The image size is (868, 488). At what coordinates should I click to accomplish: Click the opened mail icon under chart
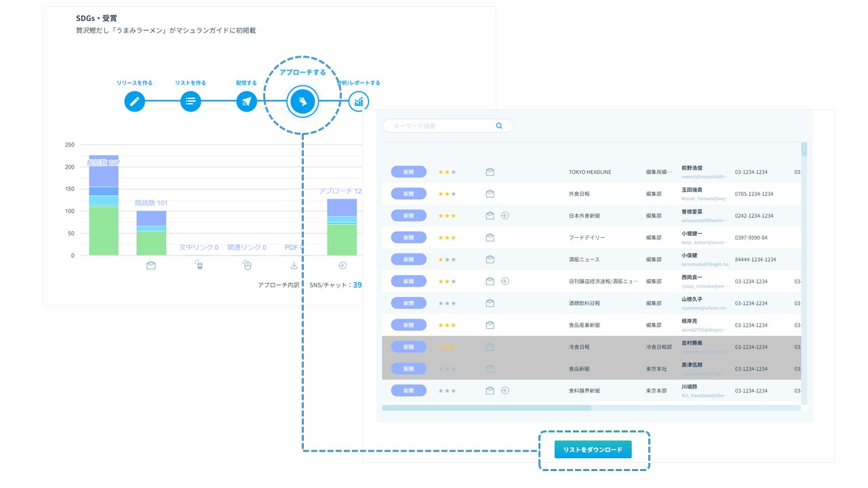click(151, 266)
